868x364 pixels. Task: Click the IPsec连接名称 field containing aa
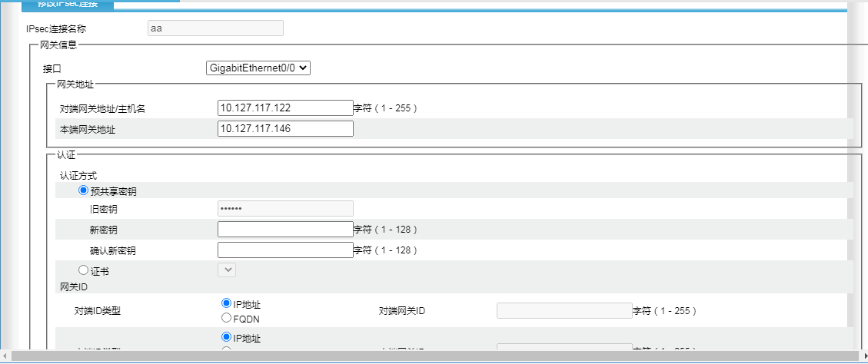pyautogui.click(x=215, y=28)
